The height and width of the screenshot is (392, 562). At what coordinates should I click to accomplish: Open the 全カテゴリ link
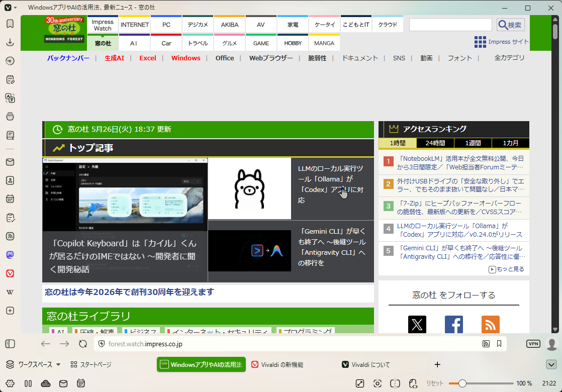click(509, 58)
